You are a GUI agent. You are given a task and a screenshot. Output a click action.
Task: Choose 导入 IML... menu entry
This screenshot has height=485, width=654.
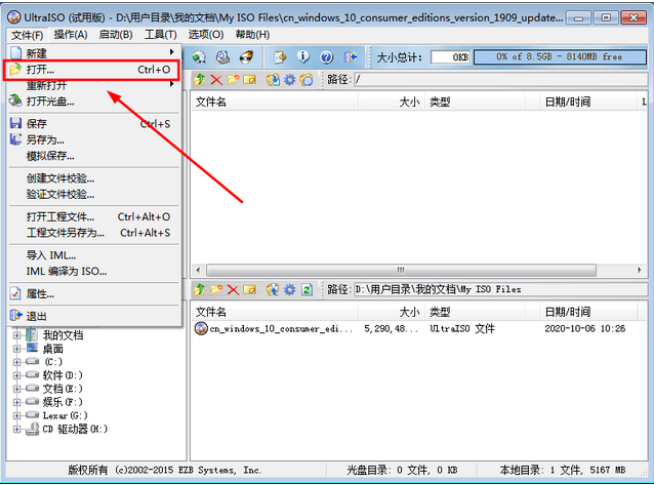94,255
